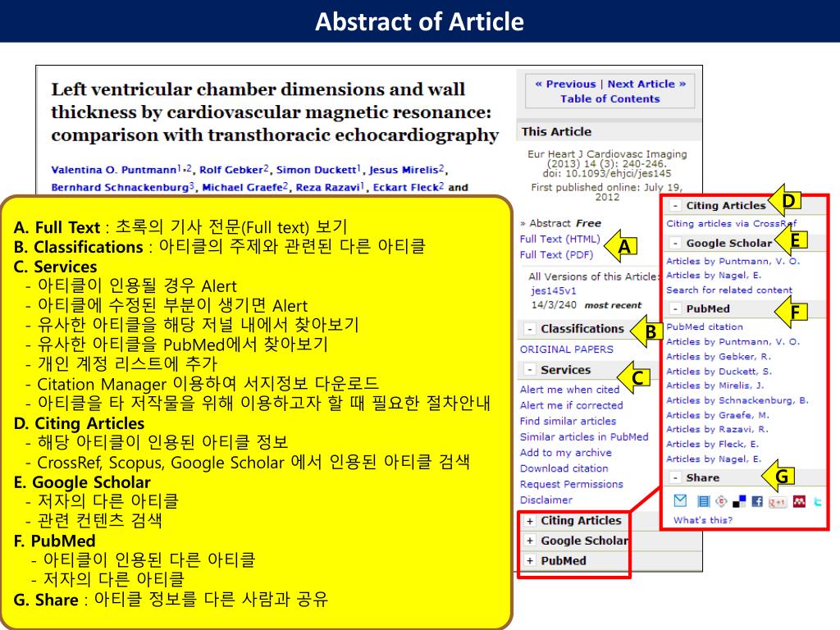Share via the CiteULike blue lines icon
The image size is (840, 630).
pos(703,501)
